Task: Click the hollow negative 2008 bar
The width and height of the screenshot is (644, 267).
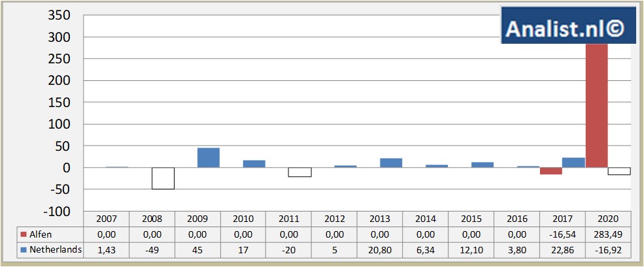Action: pos(163,178)
